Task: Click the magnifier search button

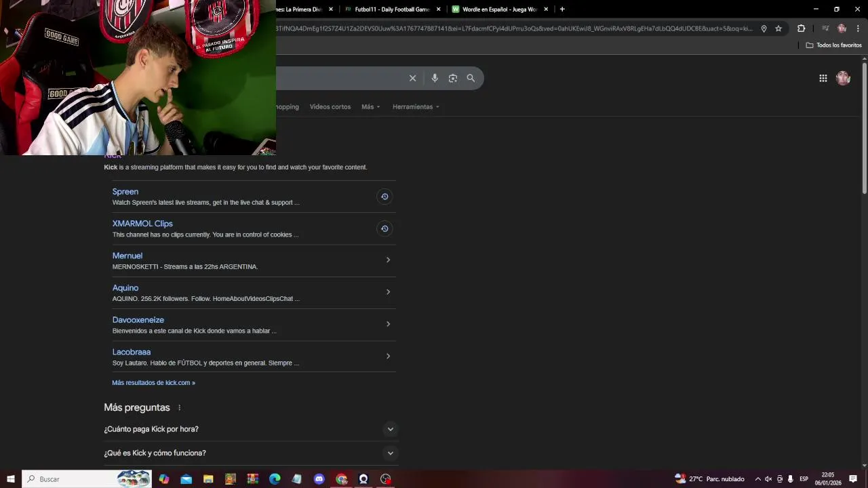Action: pyautogui.click(x=471, y=78)
